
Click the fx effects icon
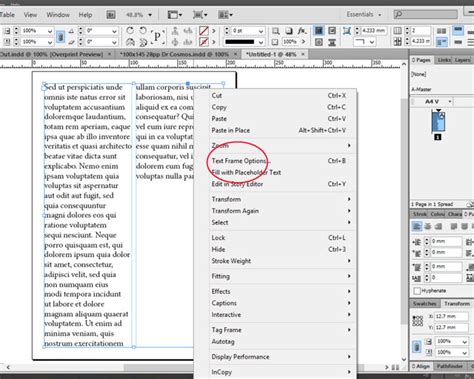coord(302,31)
